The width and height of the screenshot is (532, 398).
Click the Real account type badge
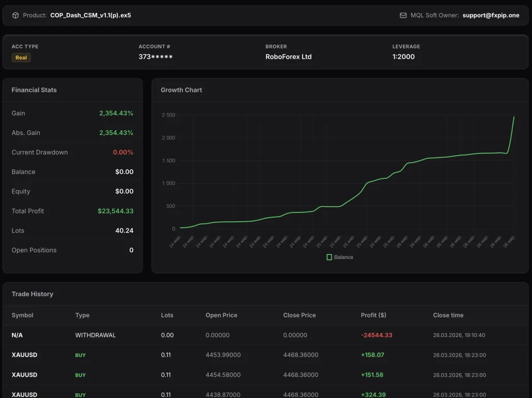coord(21,57)
